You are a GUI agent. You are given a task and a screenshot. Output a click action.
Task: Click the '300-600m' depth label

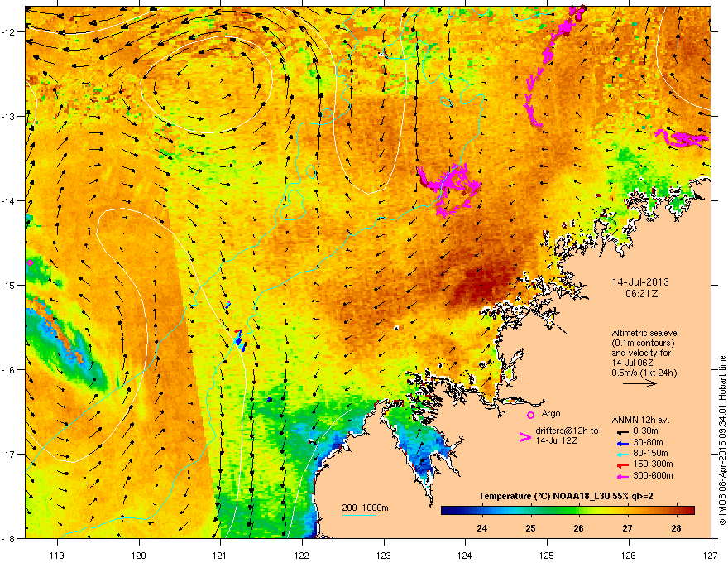[x=653, y=476]
